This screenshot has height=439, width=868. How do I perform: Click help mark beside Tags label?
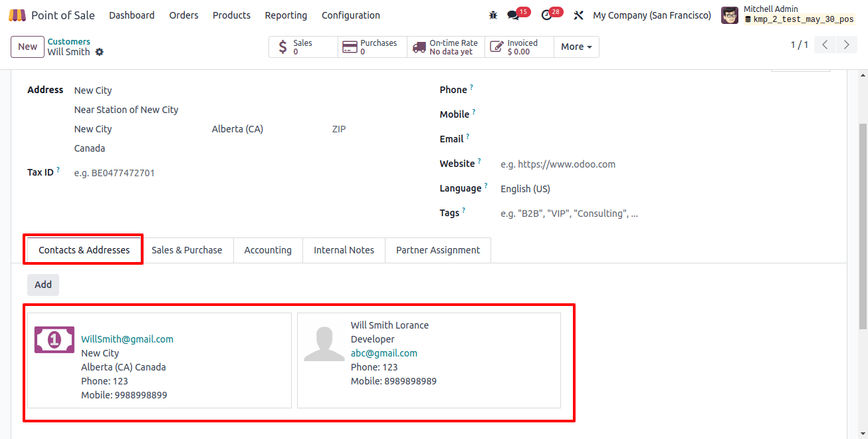tap(464, 210)
